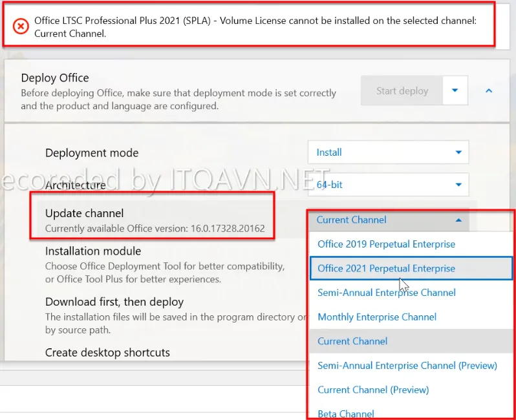
Task: Open the arrow beside Start deploy
Action: pos(455,90)
